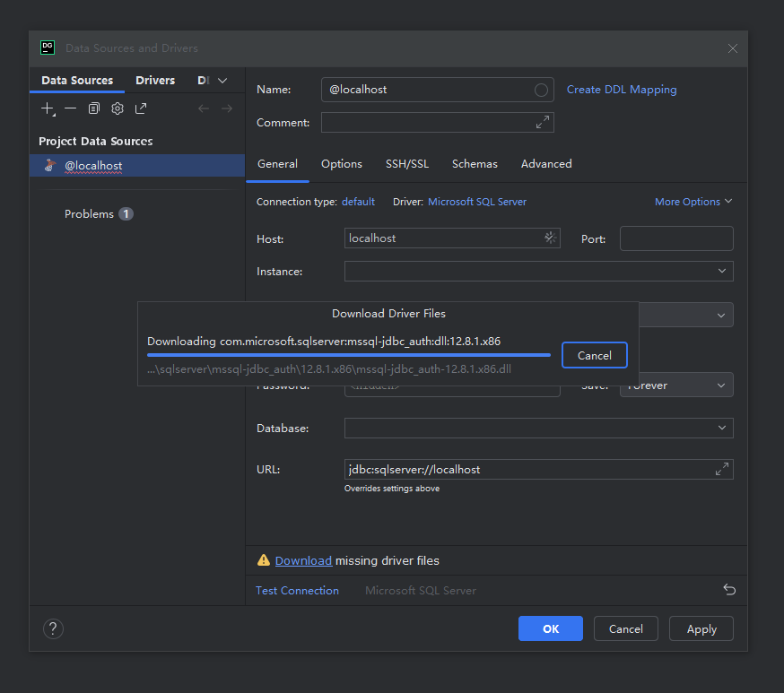Viewport: 784px width, 693px height.
Task: Click the add data source plus icon
Action: pos(48,108)
